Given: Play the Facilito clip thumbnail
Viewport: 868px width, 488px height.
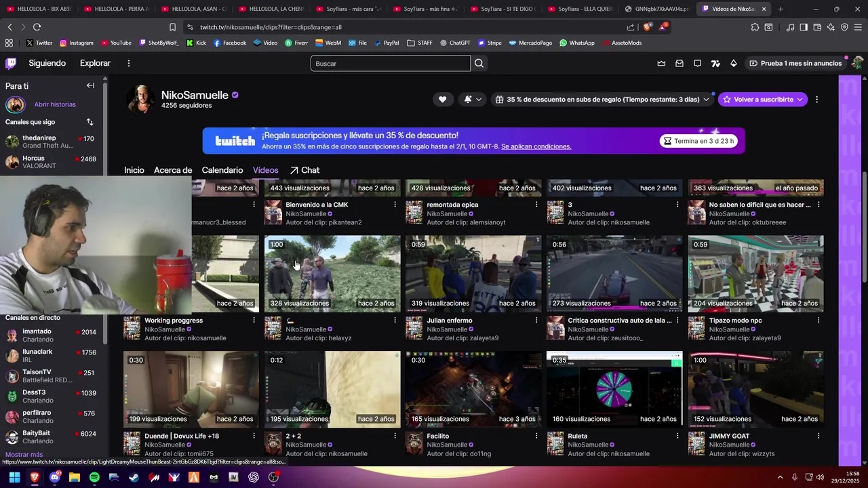Looking at the screenshot, I should (473, 389).
